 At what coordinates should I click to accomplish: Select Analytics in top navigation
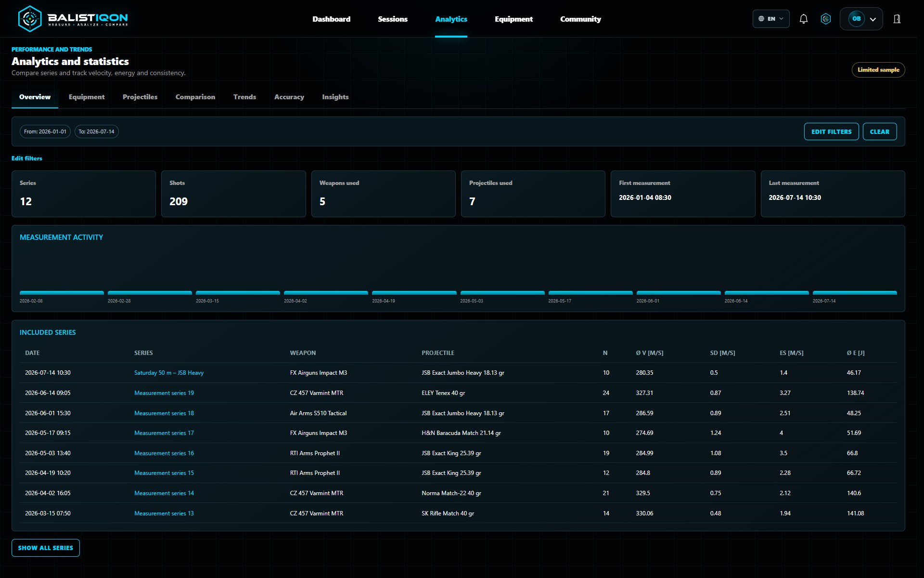click(451, 19)
